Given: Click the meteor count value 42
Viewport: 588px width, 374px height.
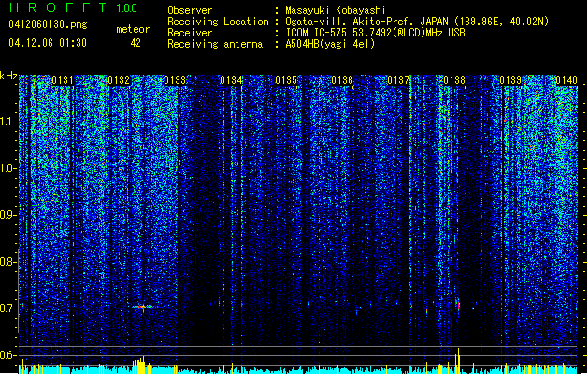Looking at the screenshot, I should [136, 43].
